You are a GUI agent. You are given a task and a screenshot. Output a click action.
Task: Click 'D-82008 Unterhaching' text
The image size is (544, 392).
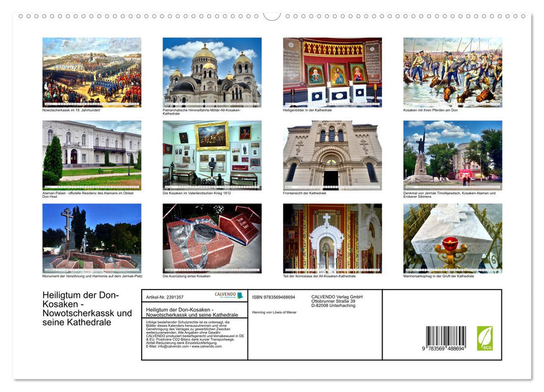click(x=333, y=306)
